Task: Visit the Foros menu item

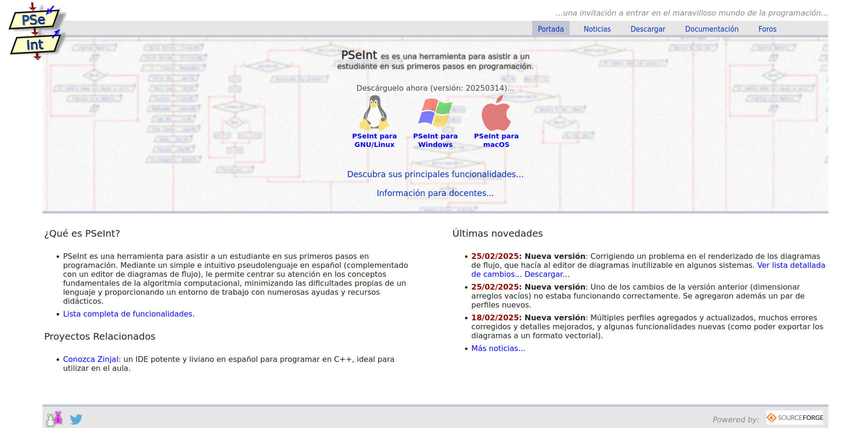Action: coord(767,29)
